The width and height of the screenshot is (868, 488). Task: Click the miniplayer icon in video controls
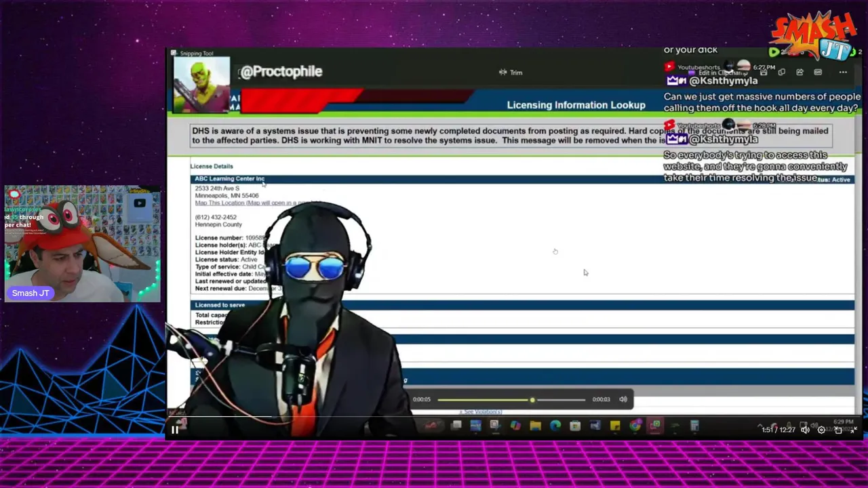[x=838, y=430]
